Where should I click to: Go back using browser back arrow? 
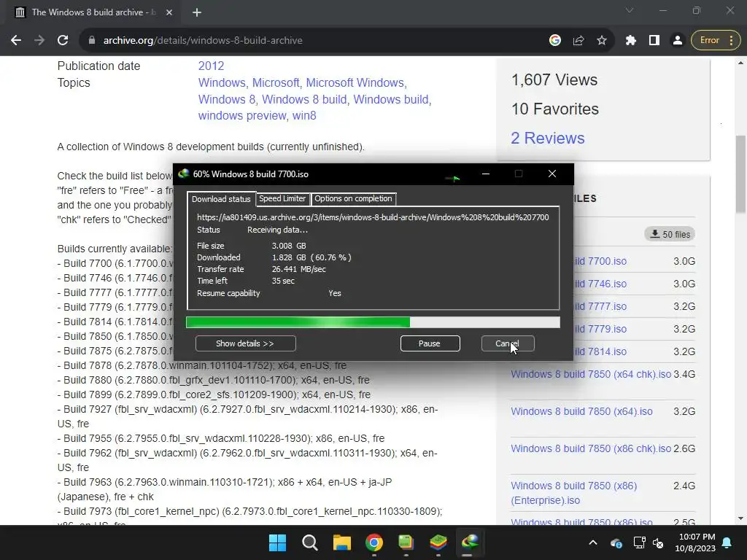coord(16,41)
